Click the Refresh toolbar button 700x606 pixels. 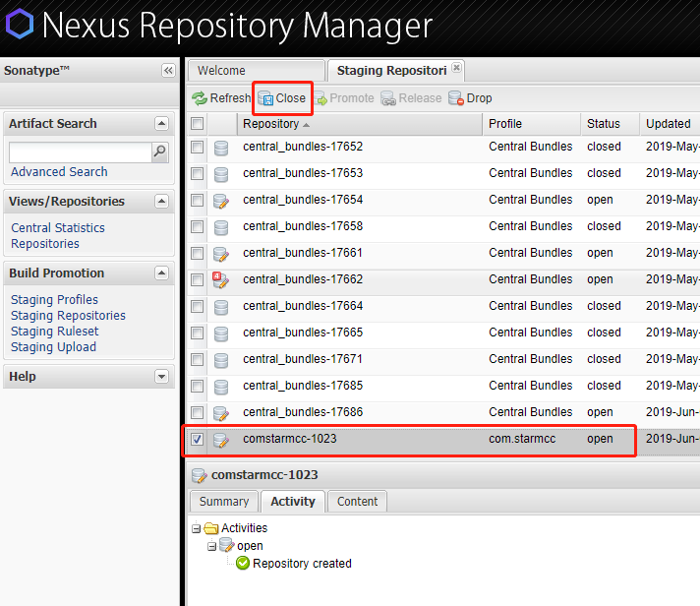click(x=221, y=98)
